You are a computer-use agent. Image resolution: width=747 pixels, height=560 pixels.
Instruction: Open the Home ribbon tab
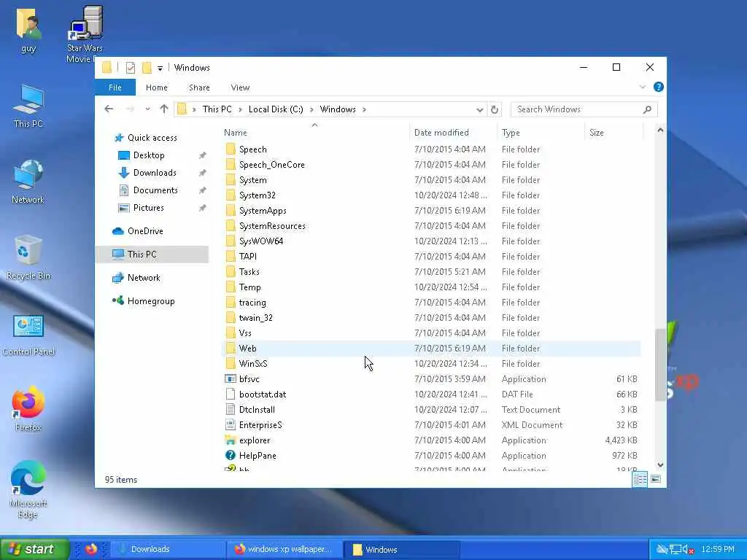pyautogui.click(x=157, y=87)
